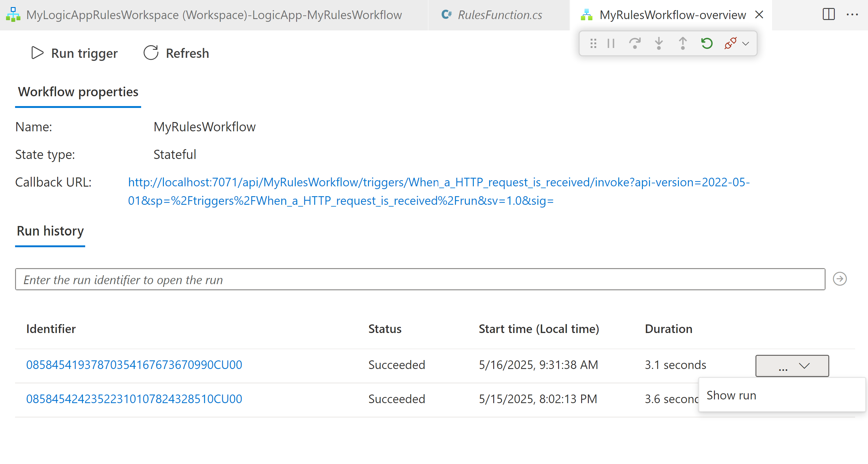Step into the current function call
The image size is (868, 464).
click(x=658, y=43)
